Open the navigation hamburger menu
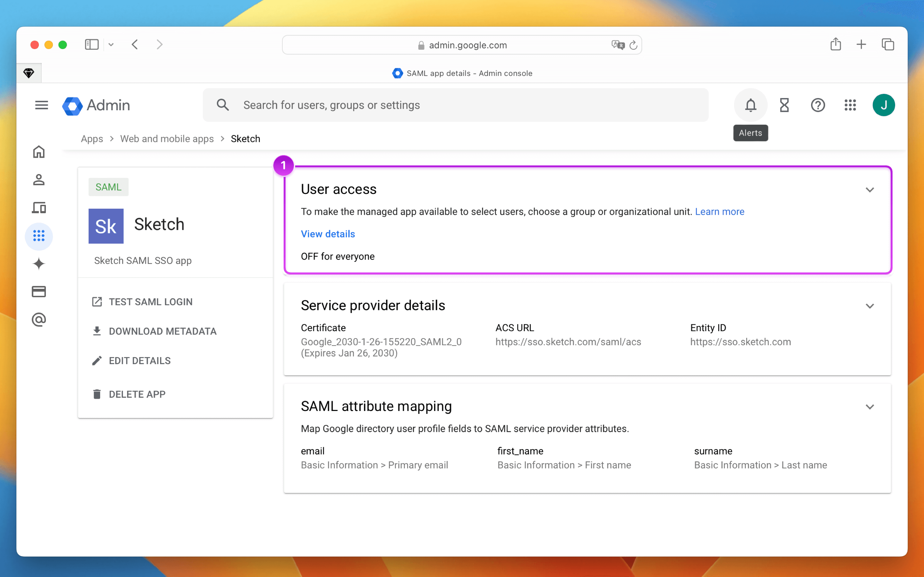924x577 pixels. click(x=41, y=105)
